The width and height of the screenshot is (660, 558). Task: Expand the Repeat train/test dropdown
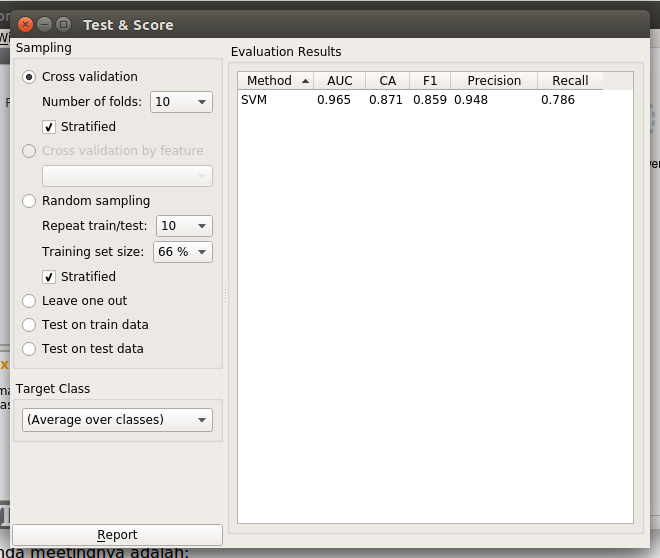184,226
